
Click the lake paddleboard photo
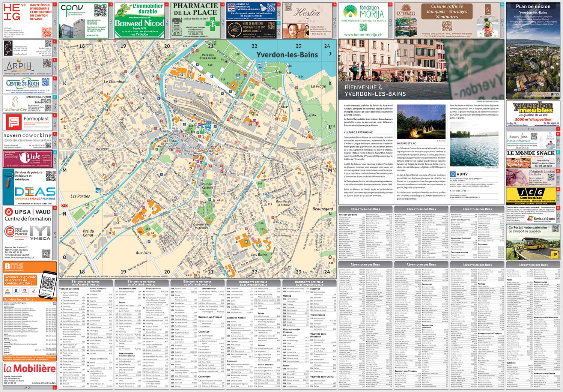click(474, 144)
